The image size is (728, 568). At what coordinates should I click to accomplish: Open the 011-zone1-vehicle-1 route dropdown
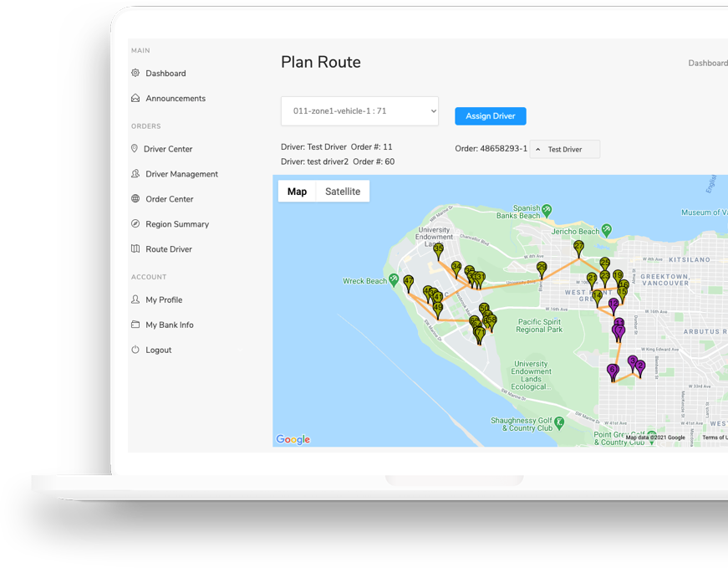click(359, 110)
